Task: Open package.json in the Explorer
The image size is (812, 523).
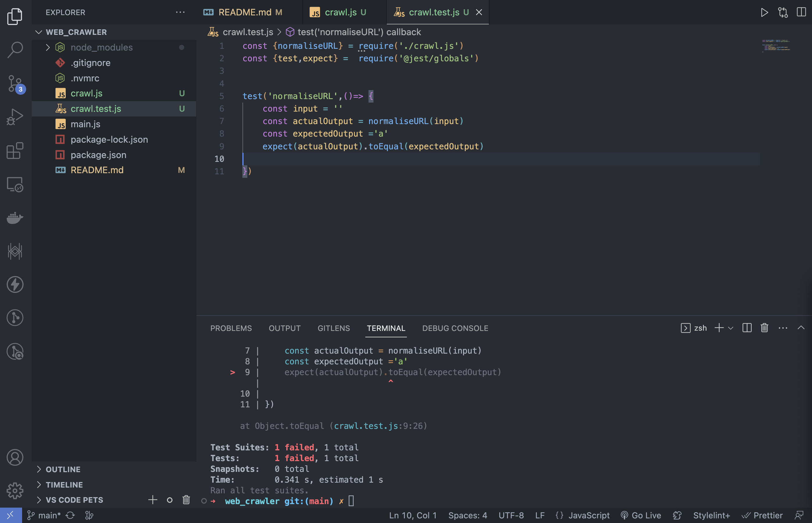Action: point(98,155)
